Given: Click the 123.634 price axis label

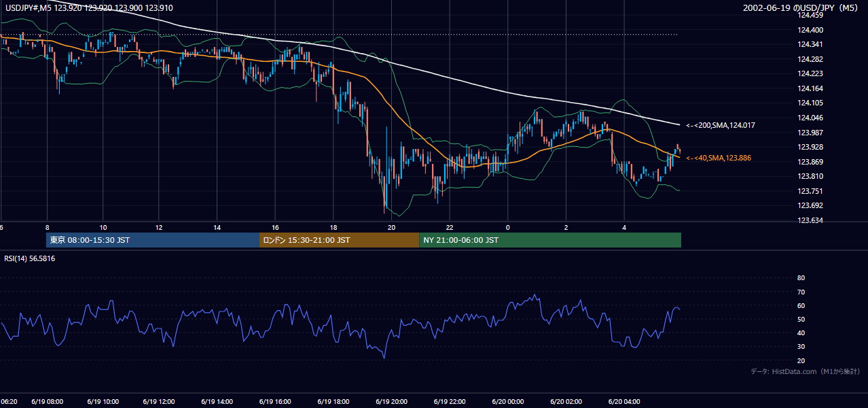Looking at the screenshot, I should coord(810,220).
